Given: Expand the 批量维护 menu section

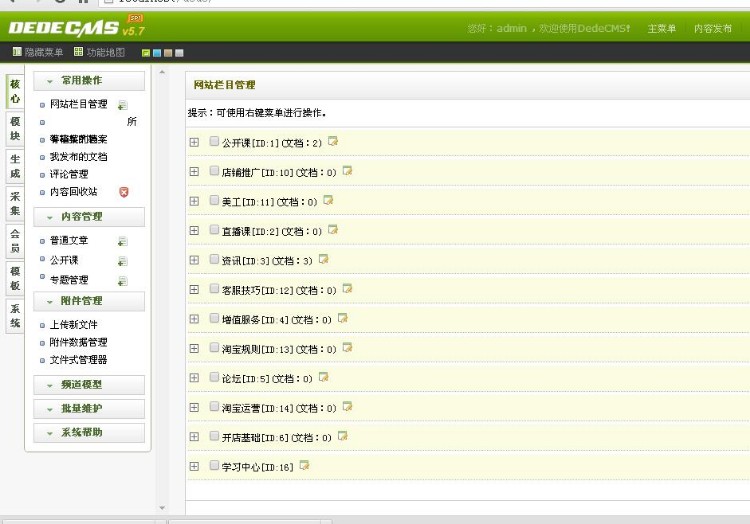Looking at the screenshot, I should click(89, 409).
